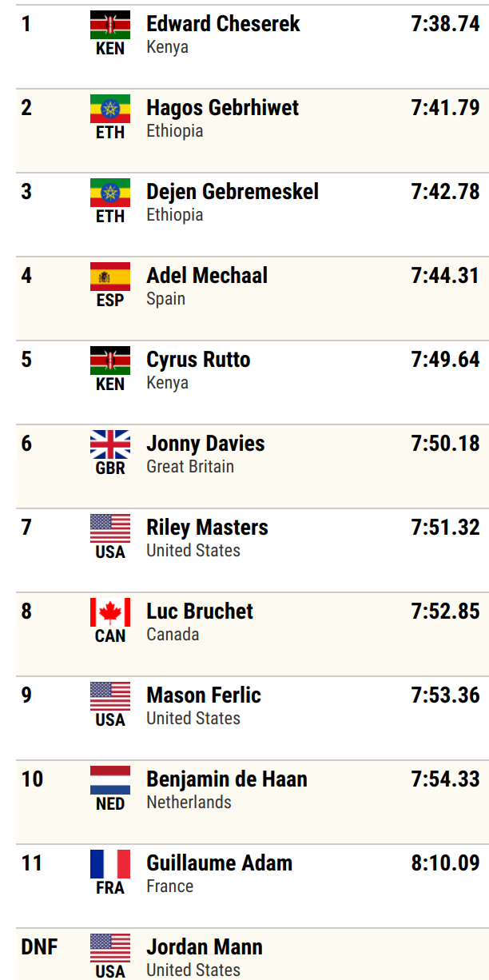Open Dejen Gebremeskel's name link
489x980 pixels.
pyautogui.click(x=233, y=192)
